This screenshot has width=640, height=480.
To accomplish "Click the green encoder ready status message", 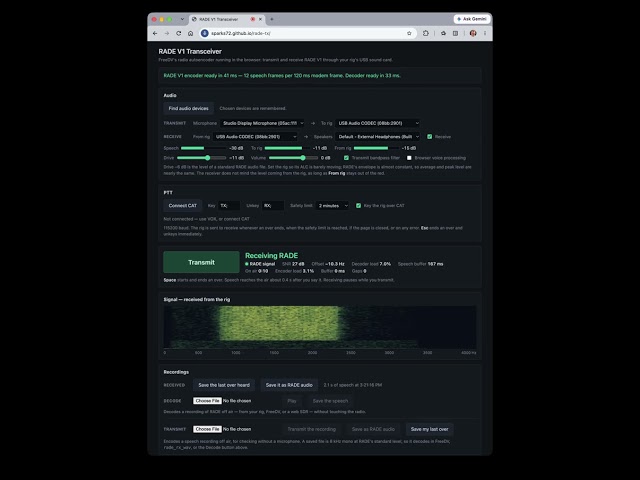I will click(282, 76).
